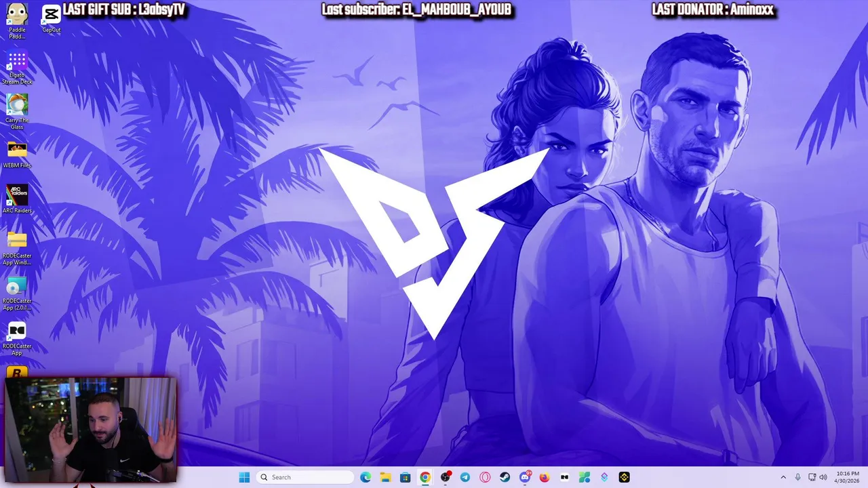Open Steam from the taskbar
This screenshot has height=488, width=868.
pos(505,477)
